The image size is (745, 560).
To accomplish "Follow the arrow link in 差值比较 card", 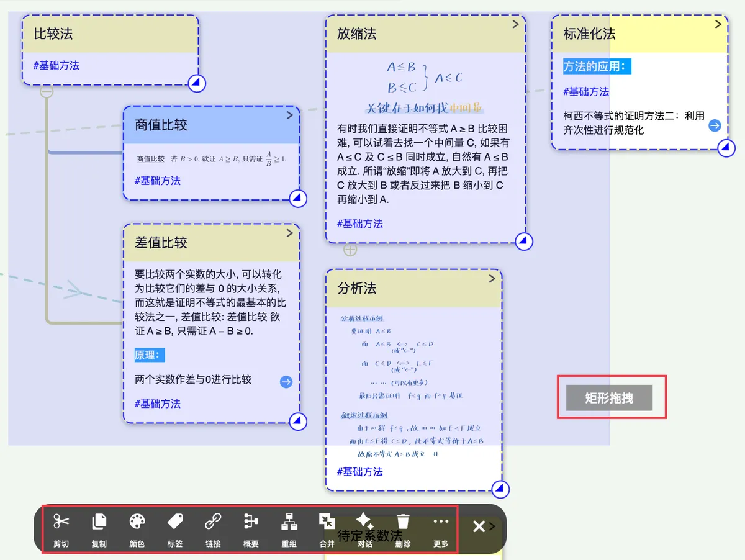I will 286,382.
